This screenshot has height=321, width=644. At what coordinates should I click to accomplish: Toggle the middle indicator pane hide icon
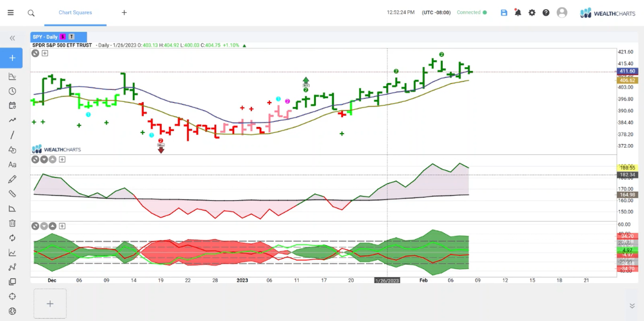pos(36,159)
